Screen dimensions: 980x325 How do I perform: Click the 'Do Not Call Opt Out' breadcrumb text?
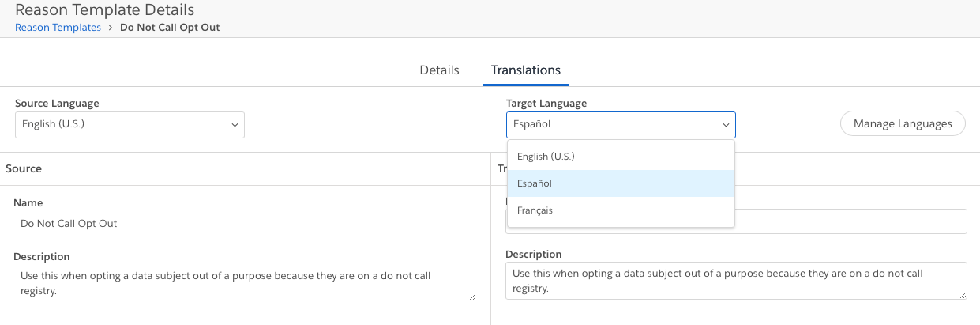170,27
